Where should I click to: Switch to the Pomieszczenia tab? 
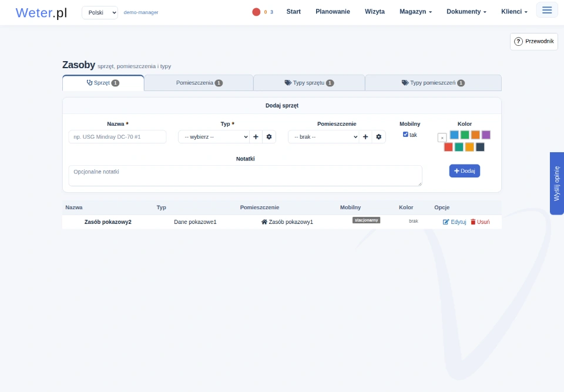(199, 83)
